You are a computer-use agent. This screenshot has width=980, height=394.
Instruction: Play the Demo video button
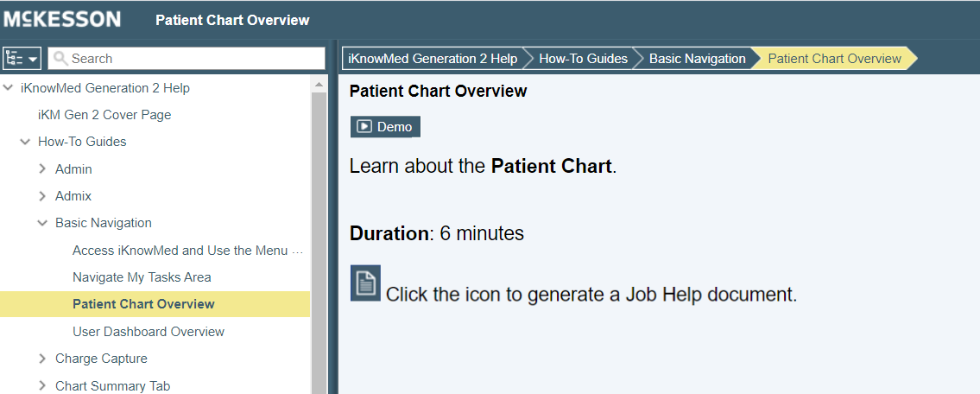click(x=385, y=127)
